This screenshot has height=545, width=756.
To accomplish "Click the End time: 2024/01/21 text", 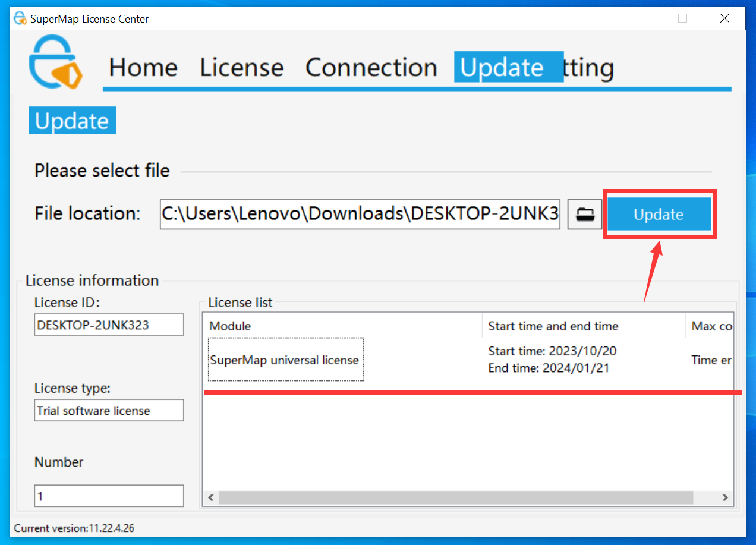I will coord(549,368).
